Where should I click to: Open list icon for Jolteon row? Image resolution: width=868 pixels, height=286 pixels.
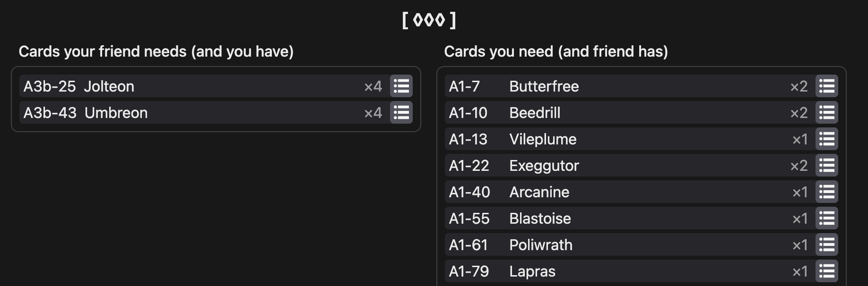click(401, 86)
